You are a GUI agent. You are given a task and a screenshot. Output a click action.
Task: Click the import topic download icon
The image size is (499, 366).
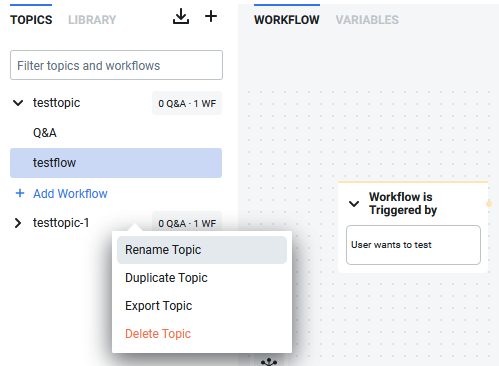[x=181, y=16]
